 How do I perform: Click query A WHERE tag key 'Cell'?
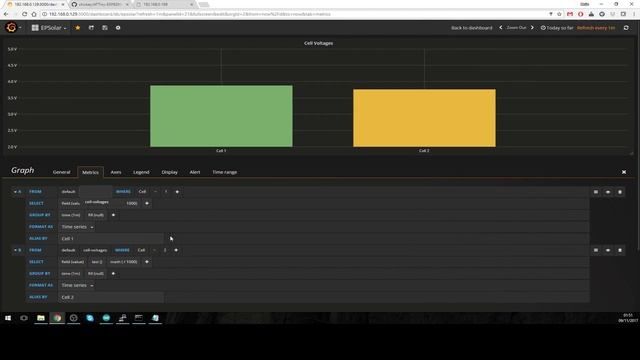click(x=142, y=191)
